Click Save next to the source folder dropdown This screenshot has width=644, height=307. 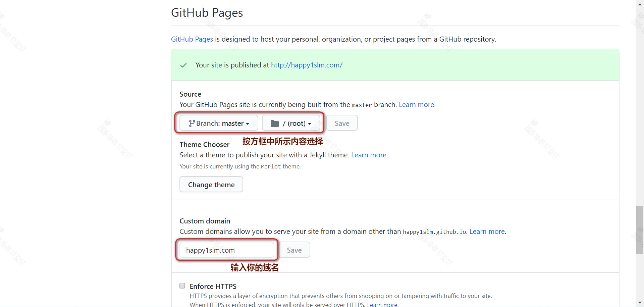click(x=342, y=123)
